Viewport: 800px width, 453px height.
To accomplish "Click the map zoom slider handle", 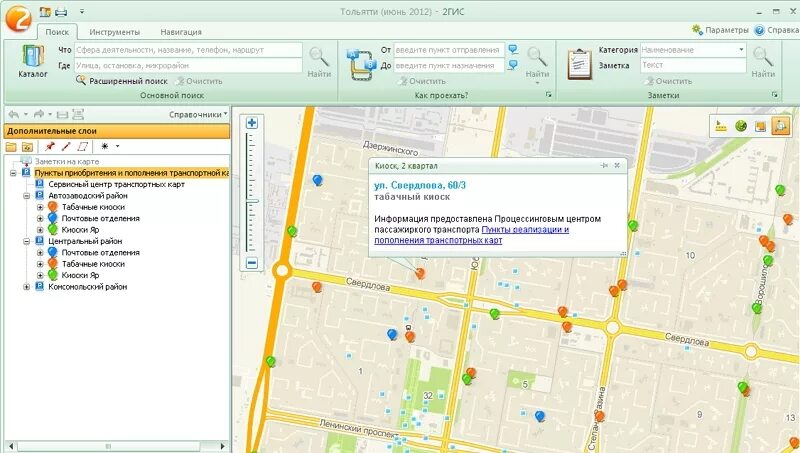I will pyautogui.click(x=252, y=201).
